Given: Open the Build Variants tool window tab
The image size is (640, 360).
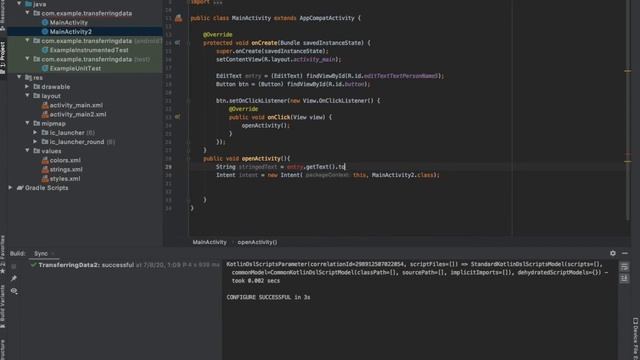Looking at the screenshot, I should click(3, 307).
